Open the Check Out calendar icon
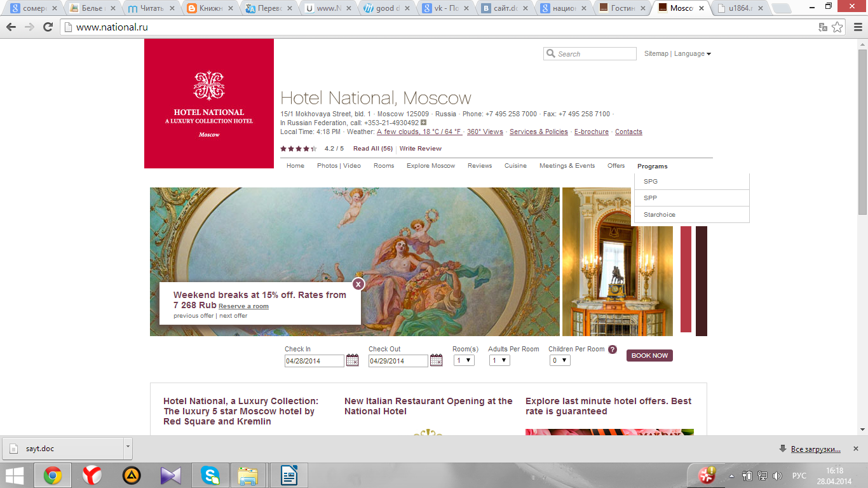Image resolution: width=868 pixels, height=488 pixels. pos(436,360)
